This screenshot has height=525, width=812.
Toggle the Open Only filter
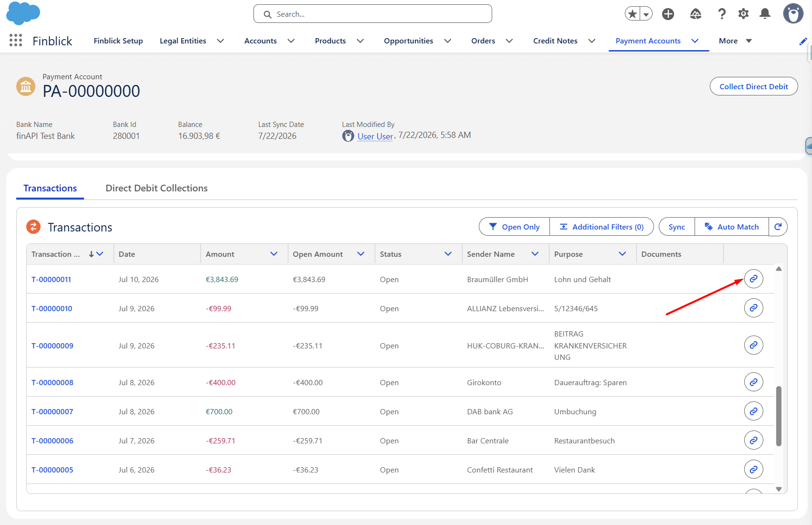coord(514,227)
